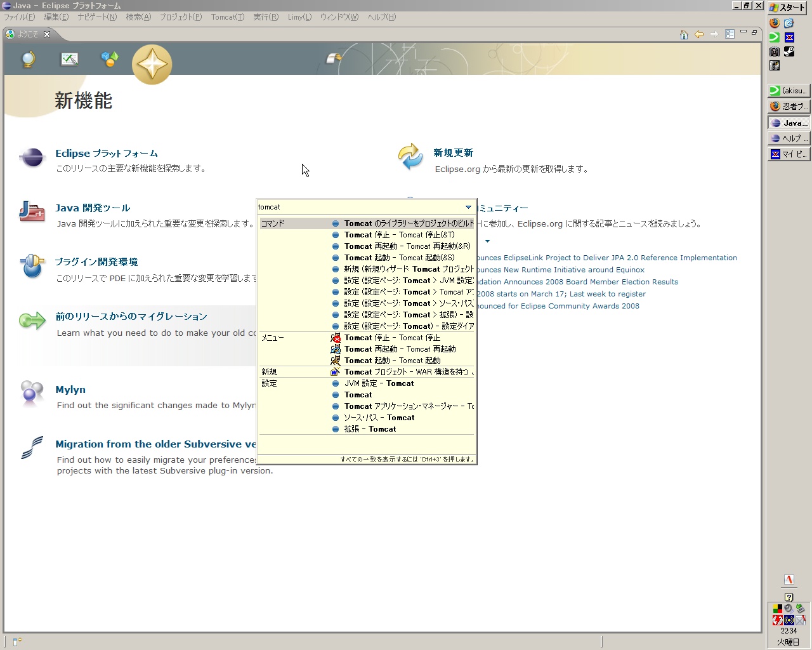Open the ウィンドウ(W) menu
This screenshot has width=812, height=650.
[x=339, y=17]
